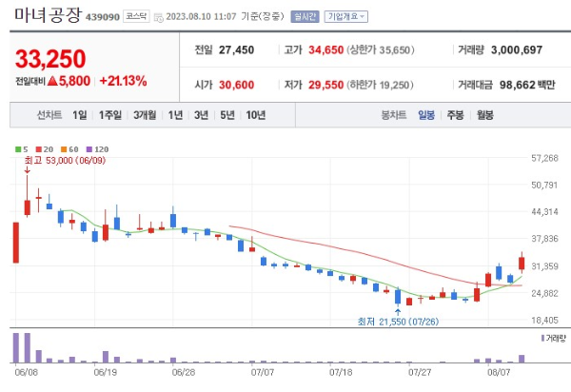Select the 5년 line chart period
The height and width of the screenshot is (392, 571).
[x=227, y=115]
